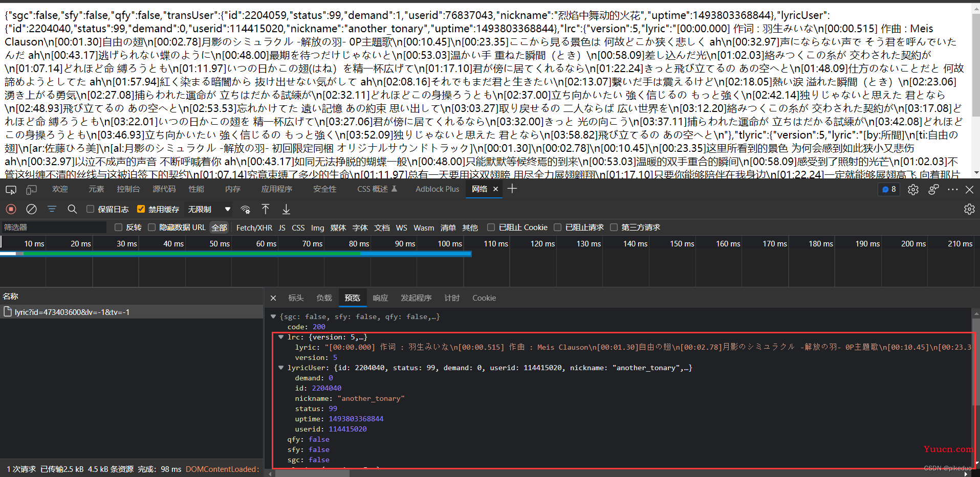Clear the network log
980x477 pixels.
[x=31, y=209]
